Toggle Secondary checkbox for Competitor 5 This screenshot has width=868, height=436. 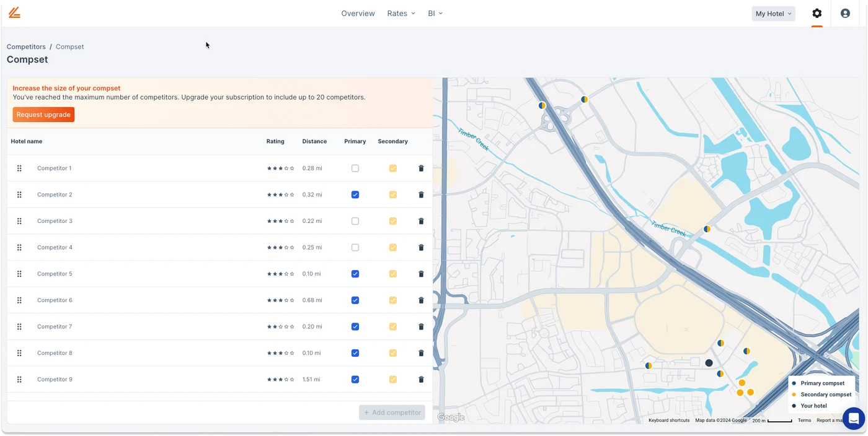click(392, 274)
